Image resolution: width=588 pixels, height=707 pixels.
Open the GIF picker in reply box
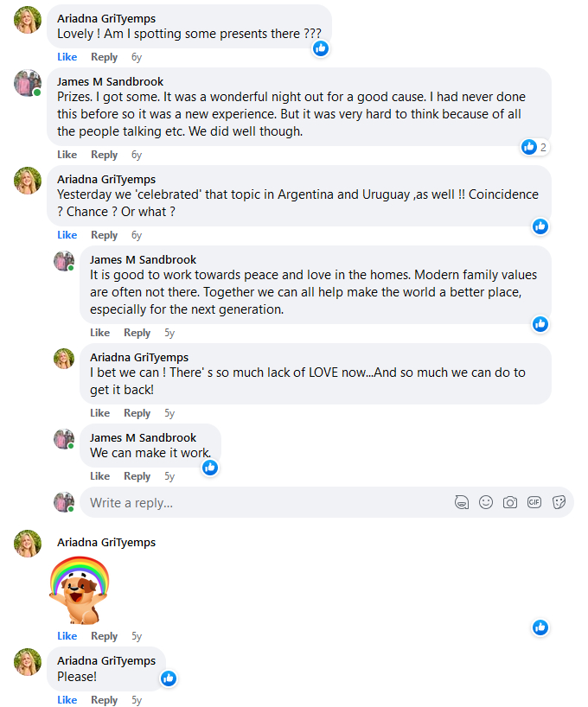point(534,502)
